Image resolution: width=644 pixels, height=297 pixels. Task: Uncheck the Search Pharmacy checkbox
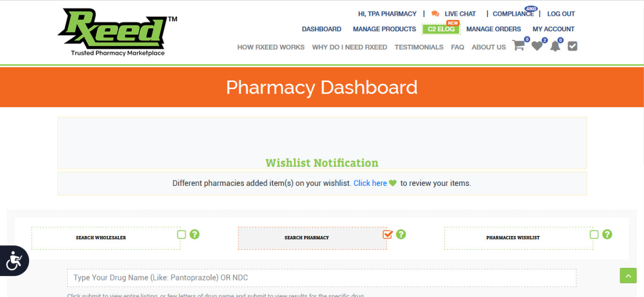point(388,235)
